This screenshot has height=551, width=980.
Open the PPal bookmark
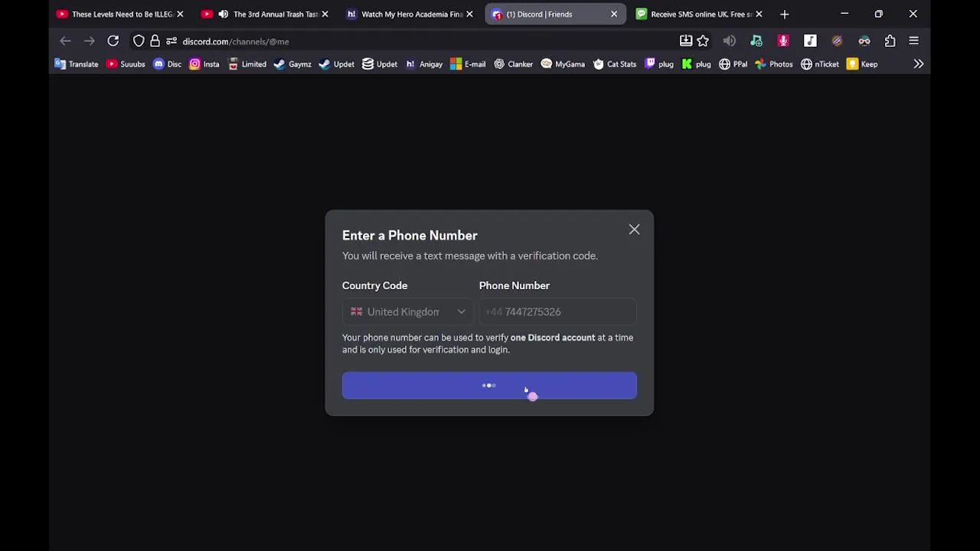coord(733,64)
